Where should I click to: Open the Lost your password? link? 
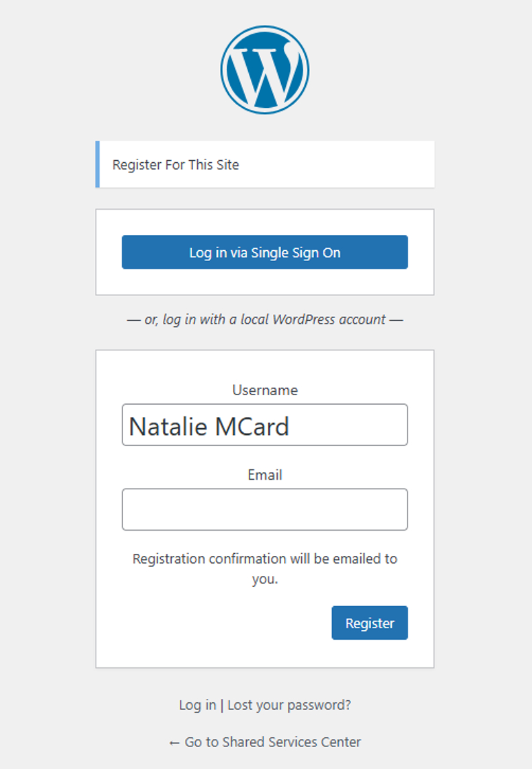[x=289, y=705]
